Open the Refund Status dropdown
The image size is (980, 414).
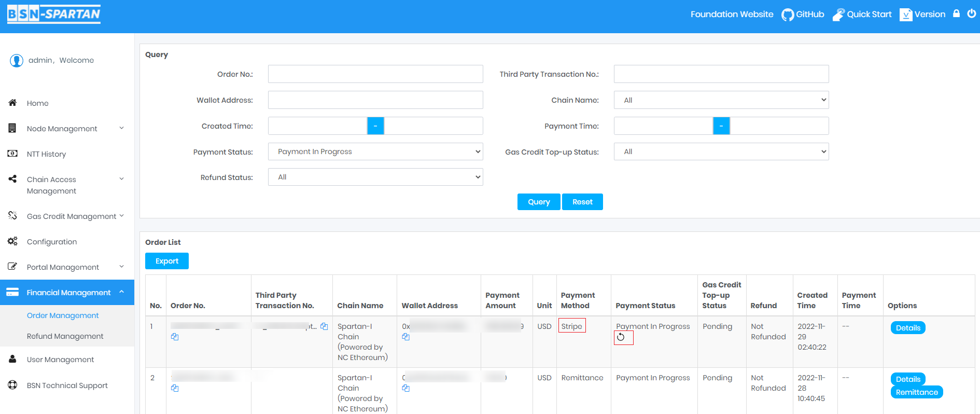tap(375, 177)
